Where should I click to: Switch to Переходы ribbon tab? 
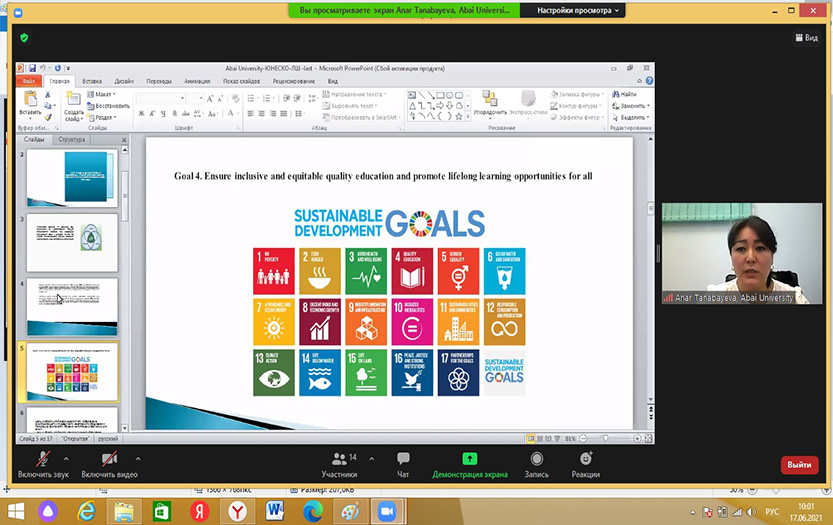click(x=159, y=81)
